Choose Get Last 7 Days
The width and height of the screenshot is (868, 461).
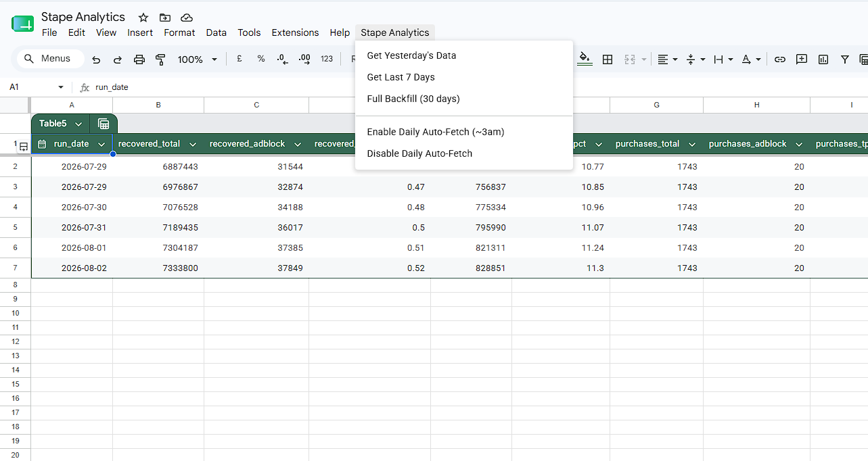tap(464, 77)
